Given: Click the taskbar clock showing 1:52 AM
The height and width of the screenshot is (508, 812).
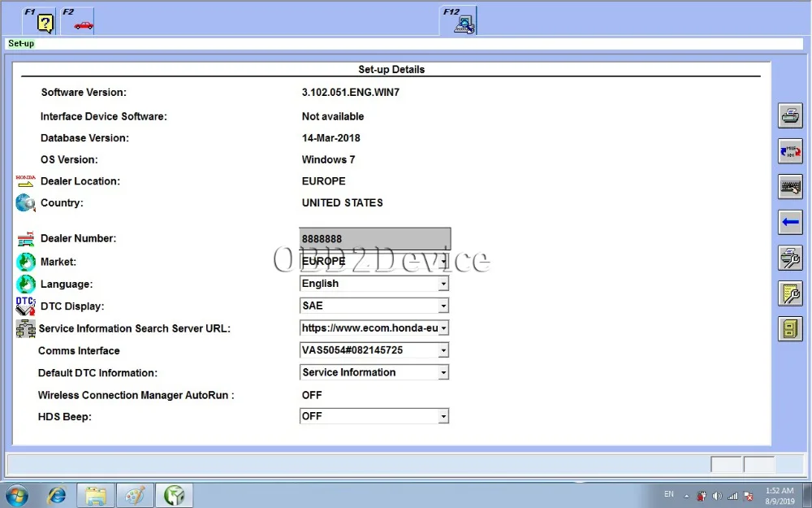Looking at the screenshot, I should click(780, 496).
